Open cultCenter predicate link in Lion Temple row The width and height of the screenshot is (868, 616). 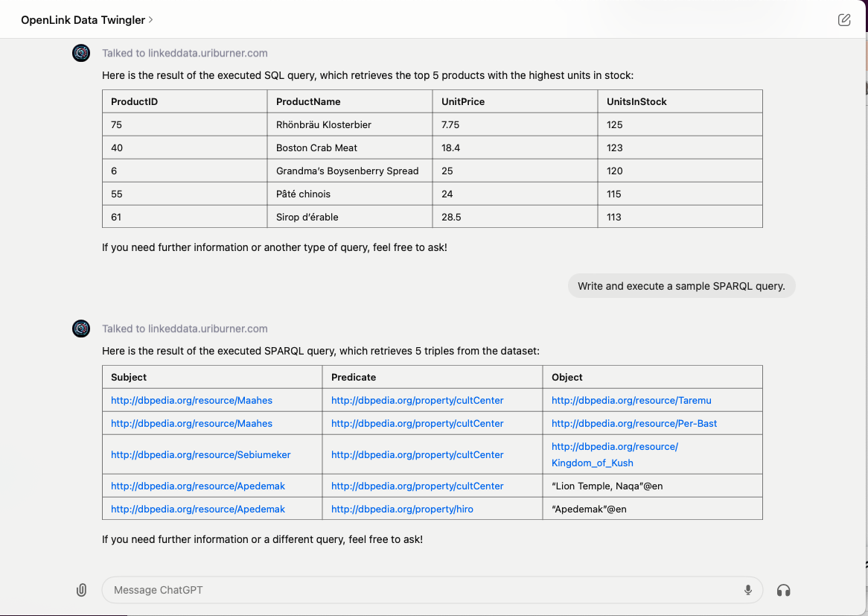click(418, 486)
